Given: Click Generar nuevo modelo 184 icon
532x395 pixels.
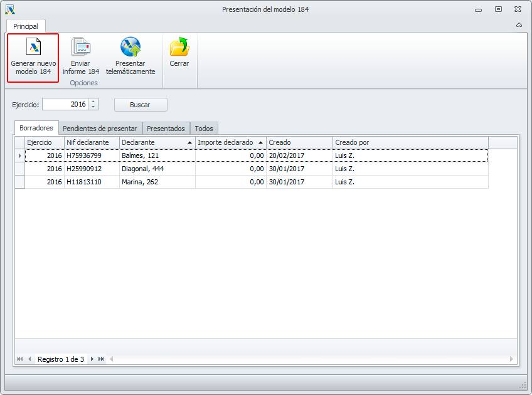Looking at the screenshot, I should pos(33,48).
